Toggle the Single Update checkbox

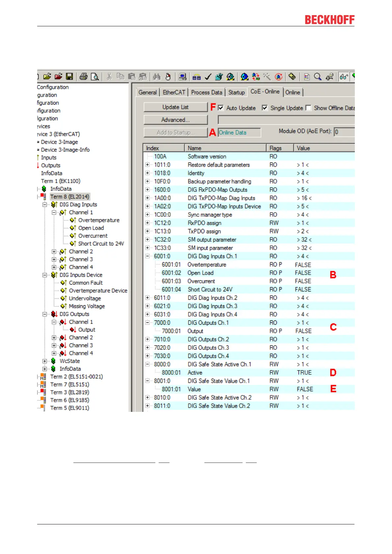tap(265, 108)
